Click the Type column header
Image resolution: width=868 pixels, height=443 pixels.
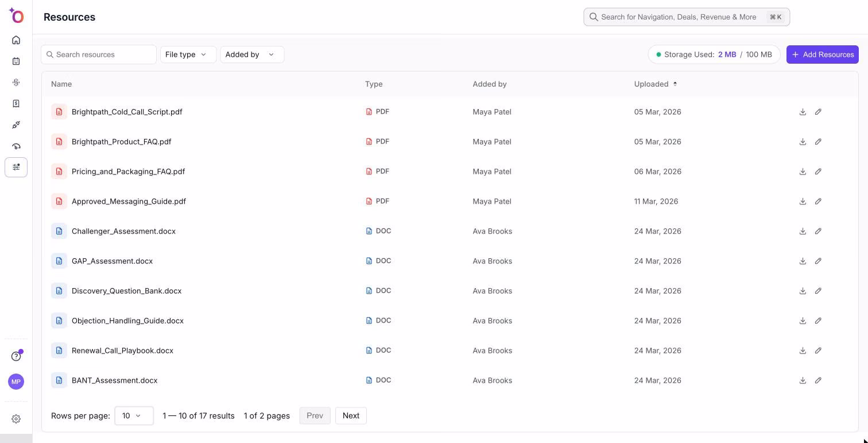point(374,84)
